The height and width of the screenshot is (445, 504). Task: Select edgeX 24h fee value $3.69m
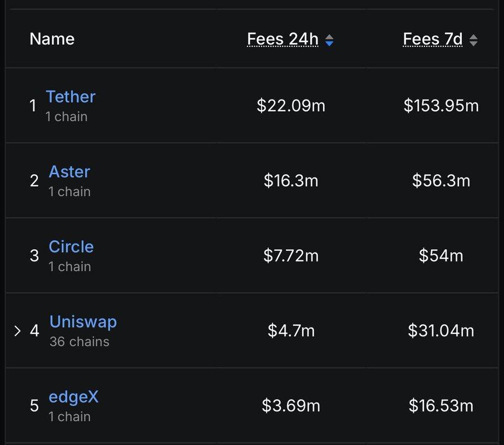tap(291, 406)
